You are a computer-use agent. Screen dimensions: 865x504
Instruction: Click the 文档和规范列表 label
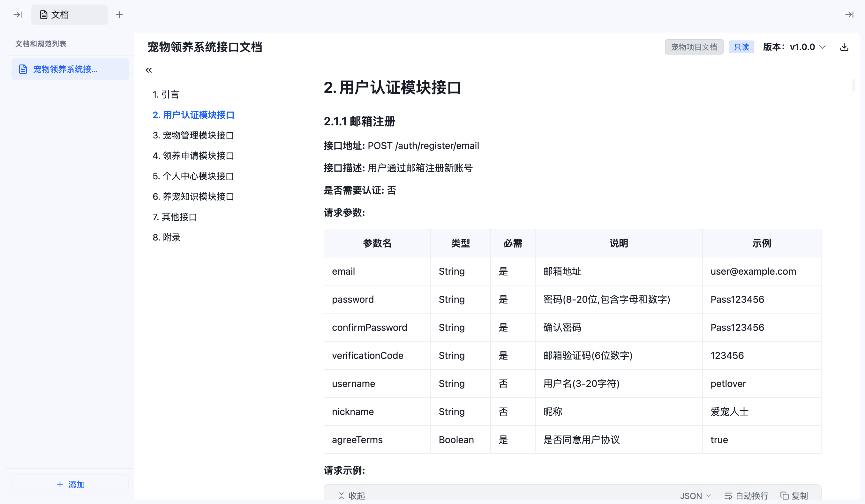[41, 44]
